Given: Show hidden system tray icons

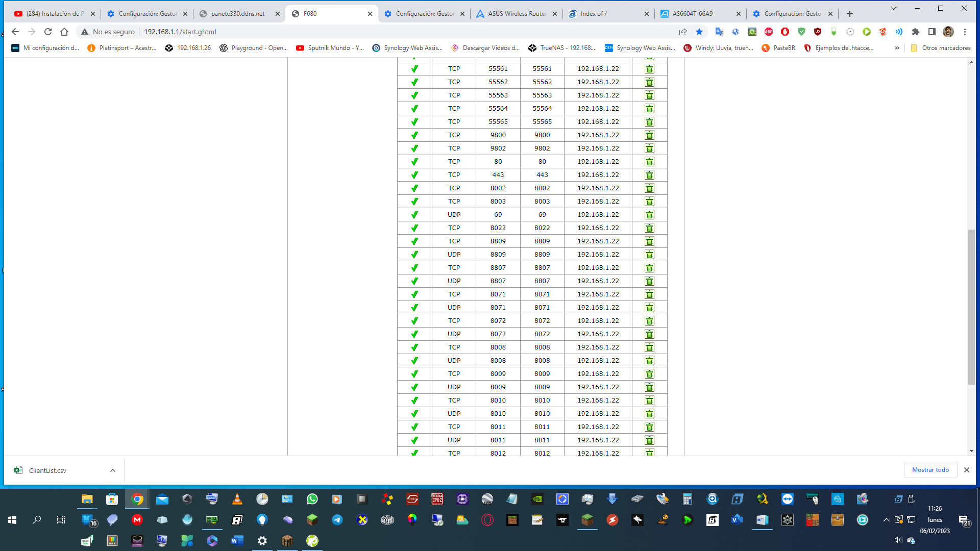Looking at the screenshot, I should coord(886,520).
